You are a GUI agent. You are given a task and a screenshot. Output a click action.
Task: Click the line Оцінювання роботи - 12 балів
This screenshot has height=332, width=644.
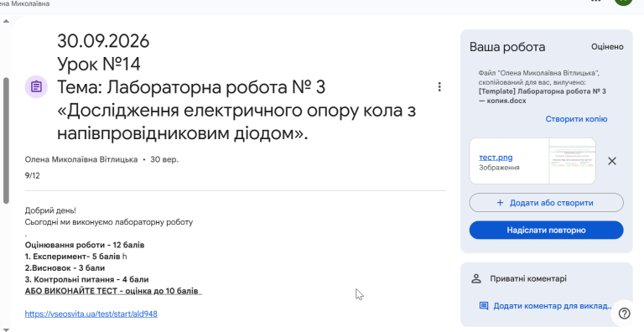pyautogui.click(x=85, y=245)
